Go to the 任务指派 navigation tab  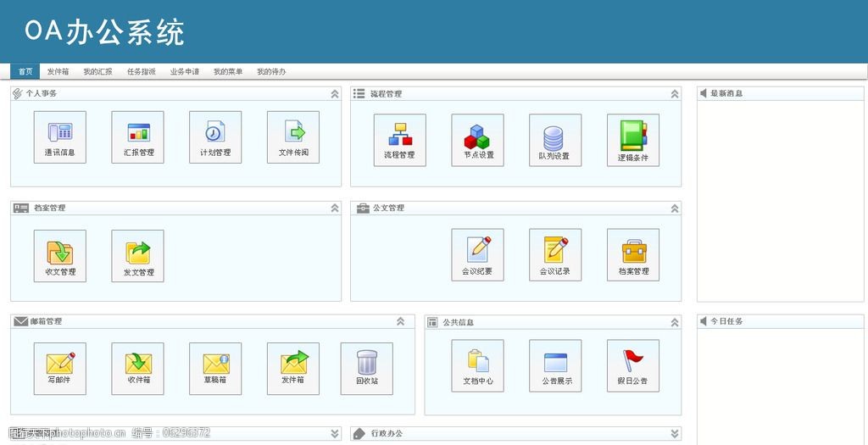142,72
